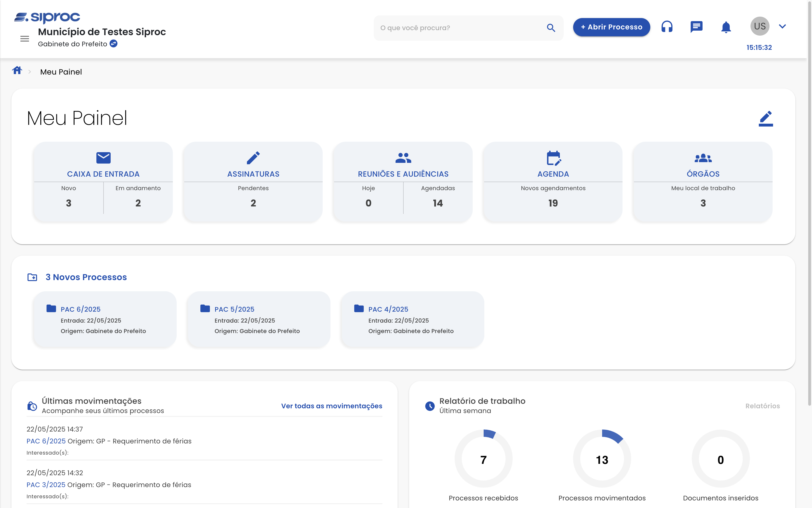
Task: Click 'Ver todas as movimentações' link
Action: [x=332, y=406]
